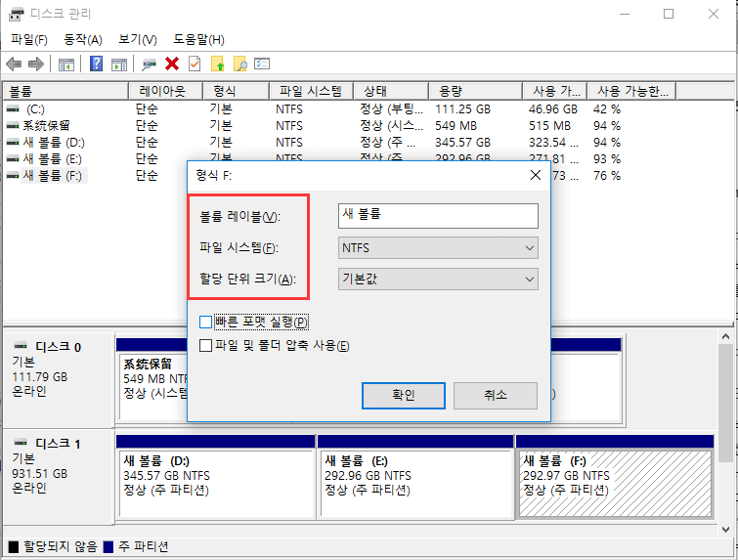This screenshot has height=560, width=738.
Task: Open the 파일 시스템 NTFS dropdown
Action: tap(438, 248)
